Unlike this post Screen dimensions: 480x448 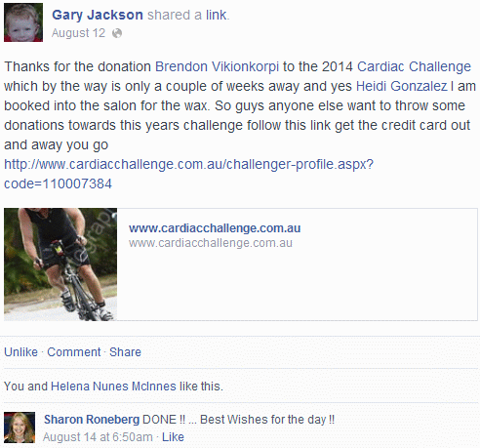(x=20, y=352)
